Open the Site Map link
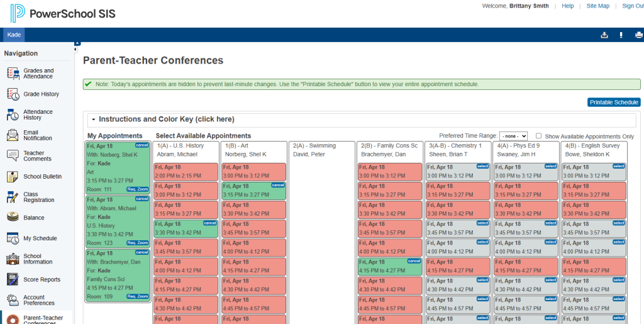The image size is (644, 324). tap(597, 6)
